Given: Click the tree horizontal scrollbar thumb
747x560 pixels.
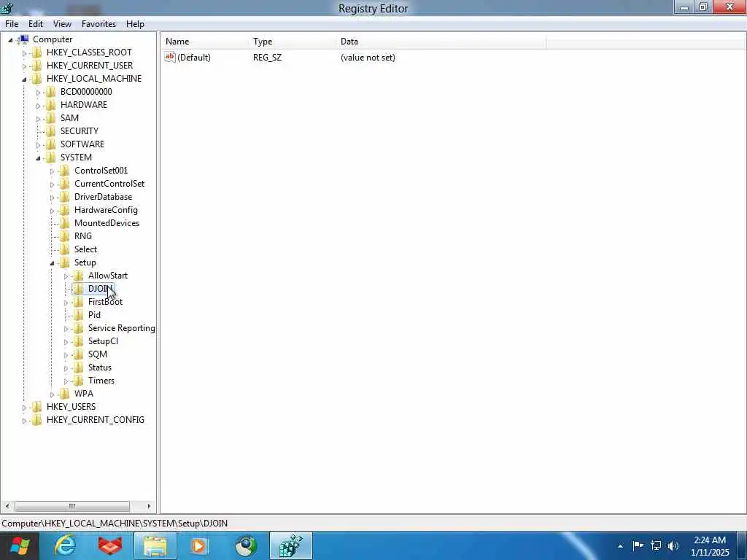Looking at the screenshot, I should coord(72,506).
